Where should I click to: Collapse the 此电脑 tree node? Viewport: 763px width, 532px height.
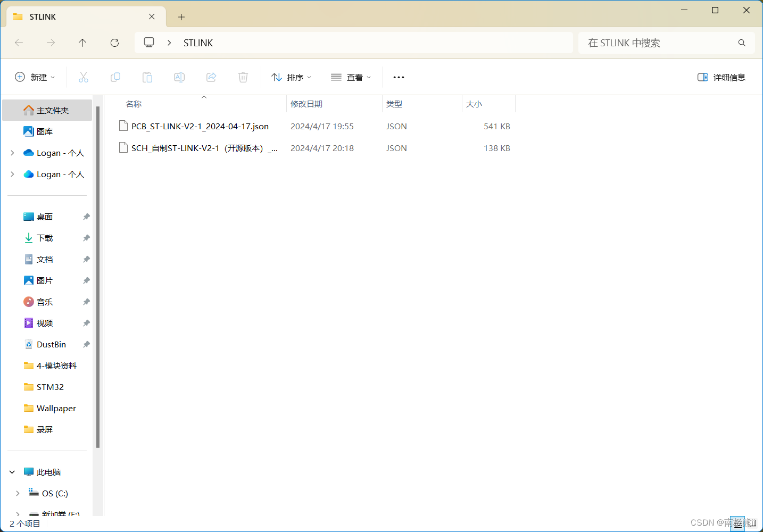[12, 472]
